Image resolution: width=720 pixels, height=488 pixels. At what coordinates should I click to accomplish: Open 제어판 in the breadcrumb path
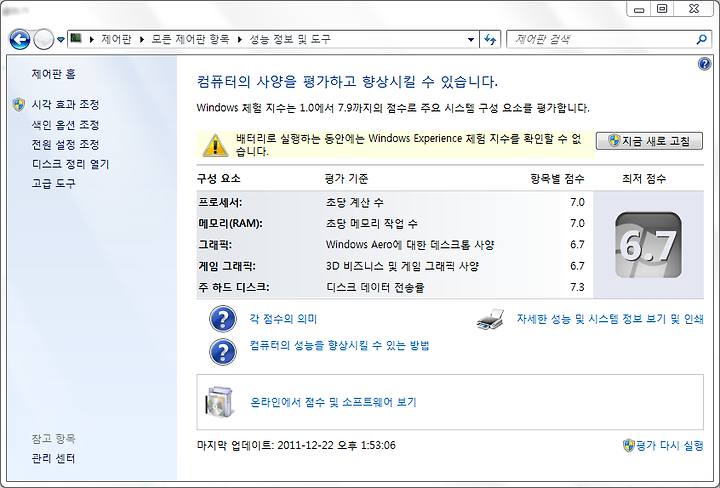116,39
